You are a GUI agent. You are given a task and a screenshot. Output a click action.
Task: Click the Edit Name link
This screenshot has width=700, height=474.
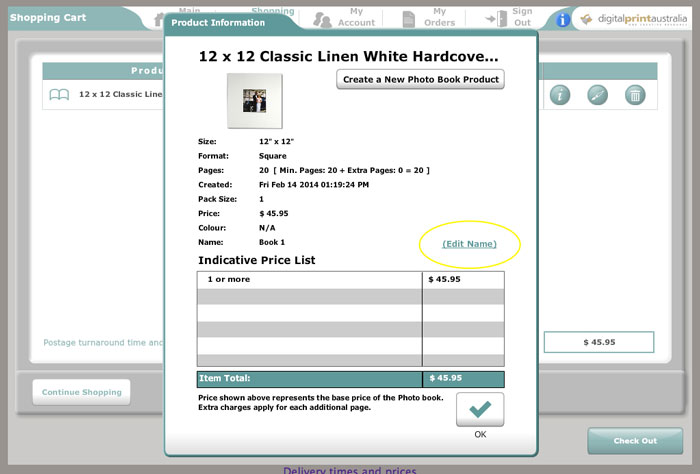(469, 243)
